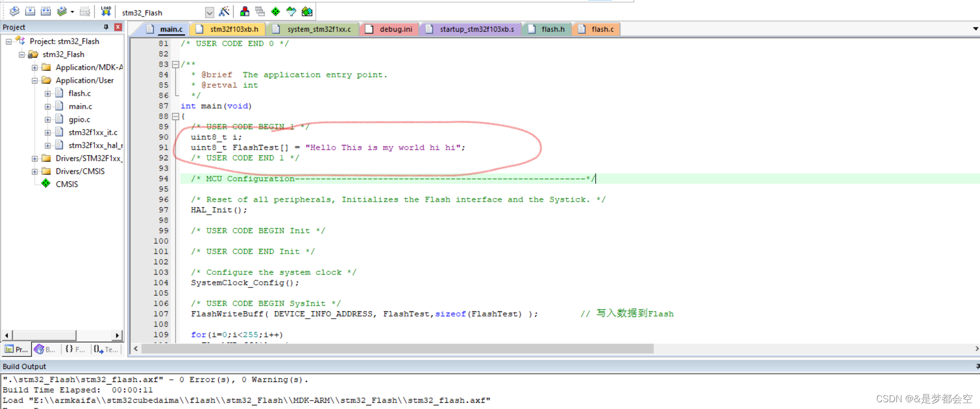The height and width of the screenshot is (409, 980).
Task: Expand the gpio.c file node
Action: 47,119
